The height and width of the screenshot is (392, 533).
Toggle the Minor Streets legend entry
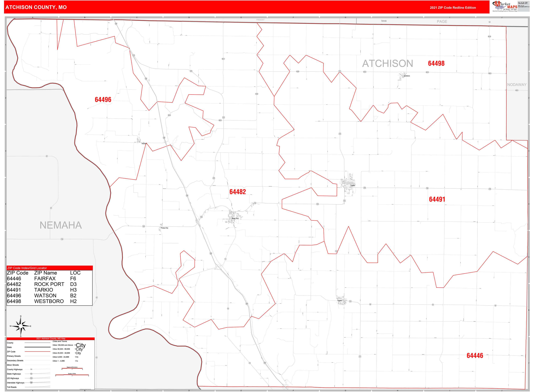(x=13, y=365)
